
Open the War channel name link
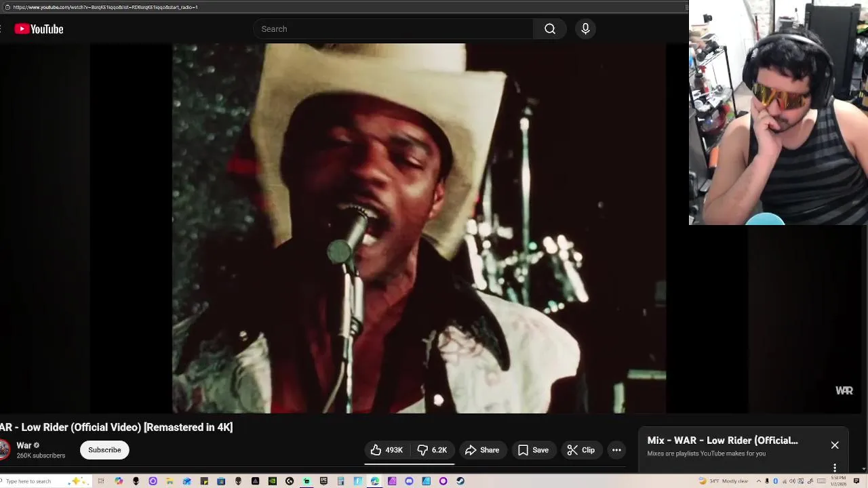click(24, 445)
